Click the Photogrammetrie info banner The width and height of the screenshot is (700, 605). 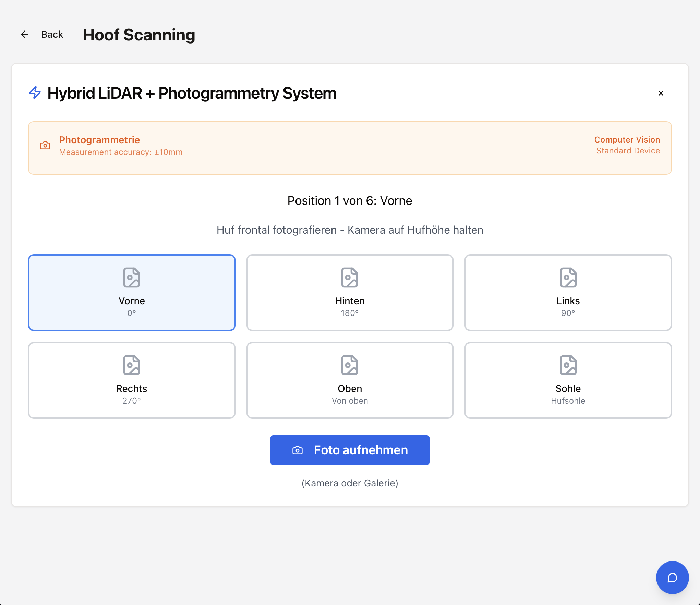click(350, 148)
